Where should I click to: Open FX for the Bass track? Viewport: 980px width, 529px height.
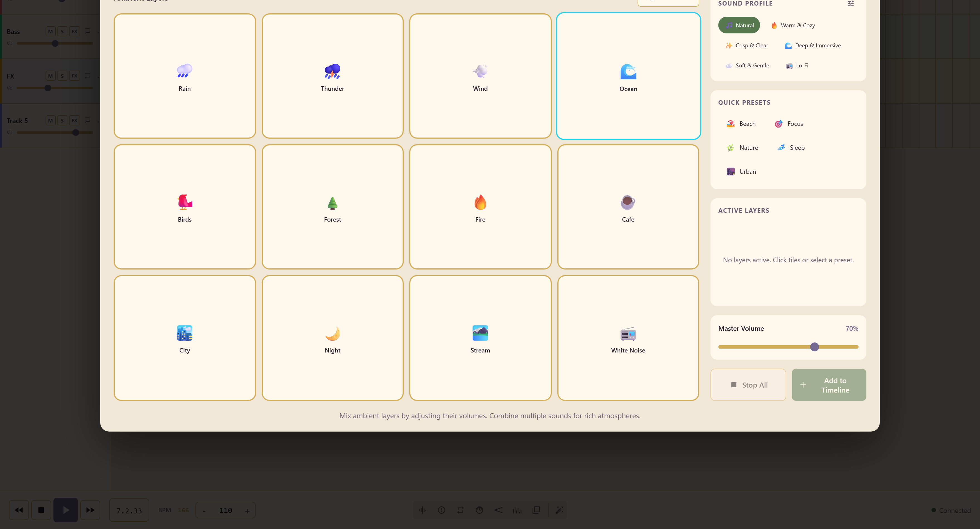coord(75,31)
